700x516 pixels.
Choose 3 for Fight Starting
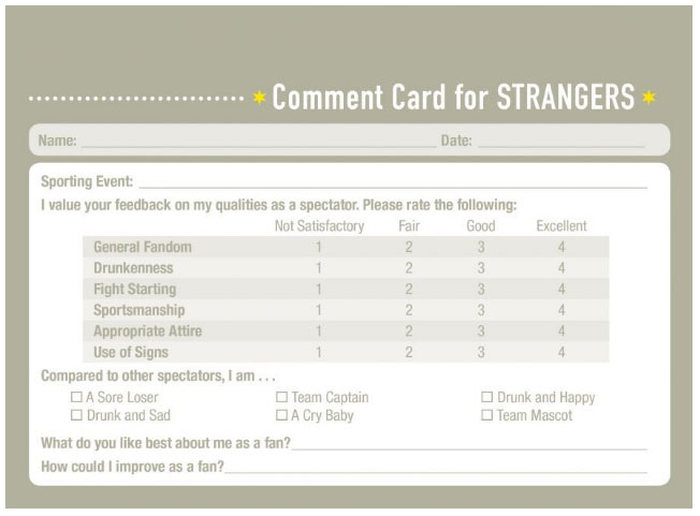pos(481,289)
